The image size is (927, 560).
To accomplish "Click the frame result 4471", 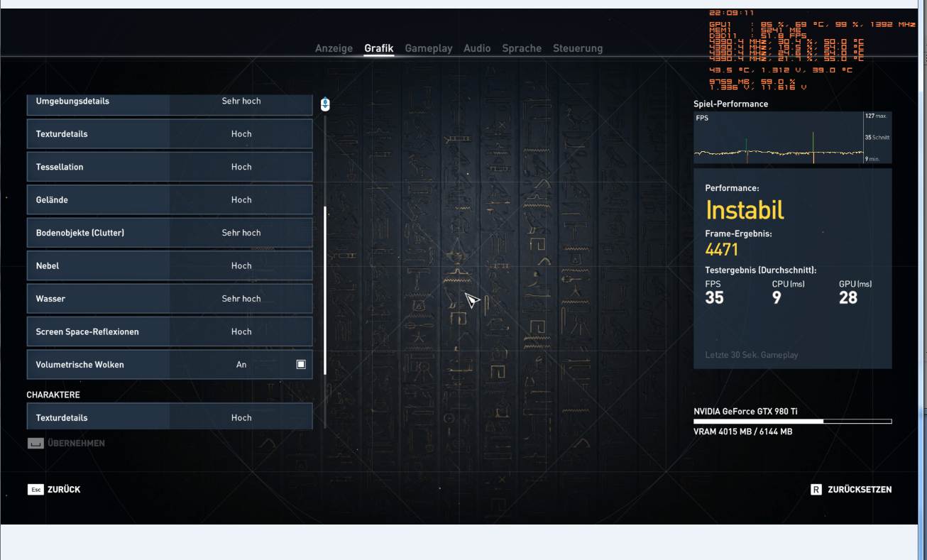I will [721, 250].
